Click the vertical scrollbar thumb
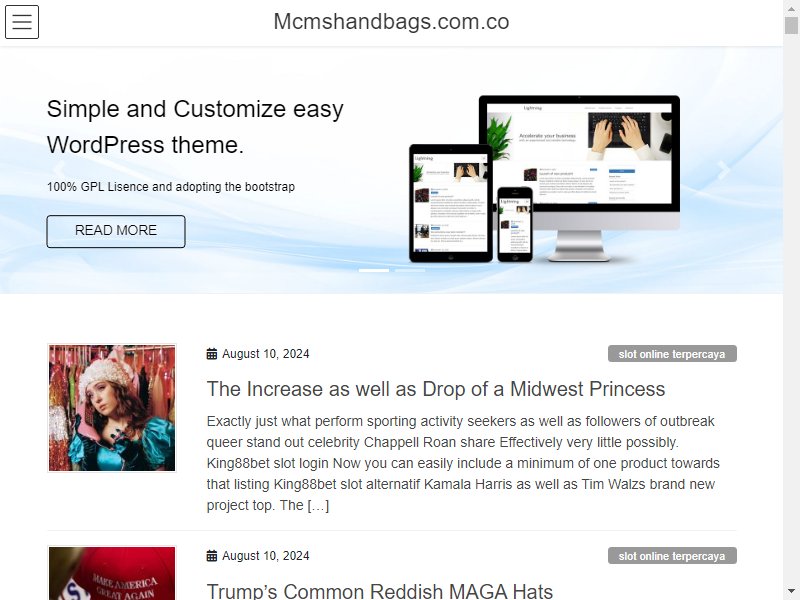The height and width of the screenshot is (600, 800). coord(791,25)
